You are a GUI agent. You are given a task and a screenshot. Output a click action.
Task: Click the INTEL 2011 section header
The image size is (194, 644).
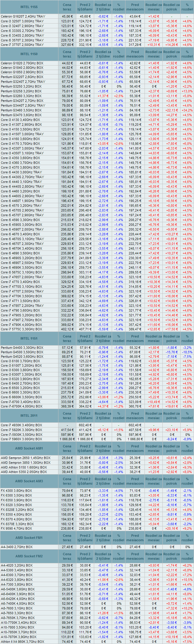[x=29, y=416]
